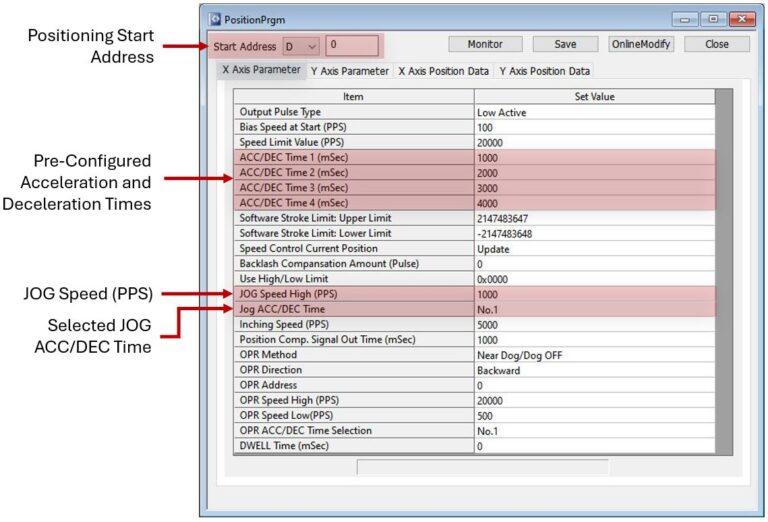This screenshot has height=522, width=768.
Task: Click the Close button in the toolbar row
Action: coord(717,44)
